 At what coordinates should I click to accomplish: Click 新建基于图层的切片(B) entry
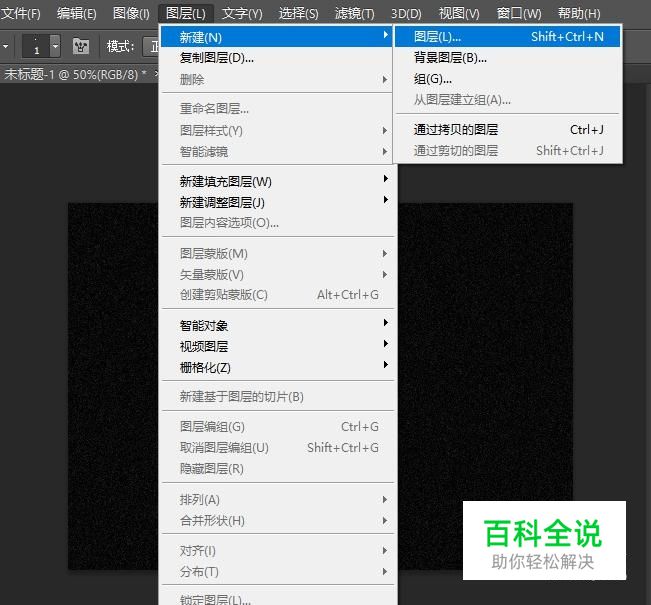click(277, 397)
